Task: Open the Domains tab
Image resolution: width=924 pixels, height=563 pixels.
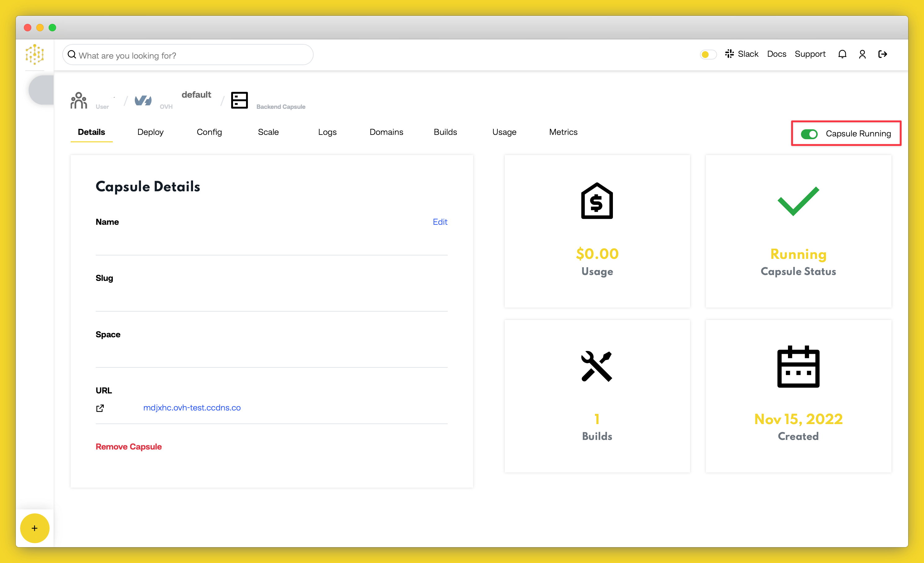Action: click(386, 132)
